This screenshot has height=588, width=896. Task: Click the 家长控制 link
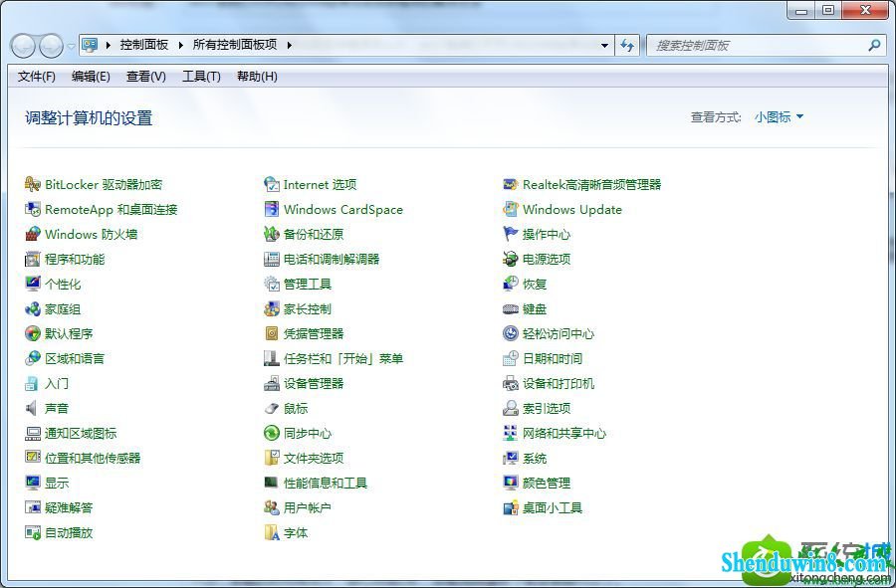tap(308, 308)
